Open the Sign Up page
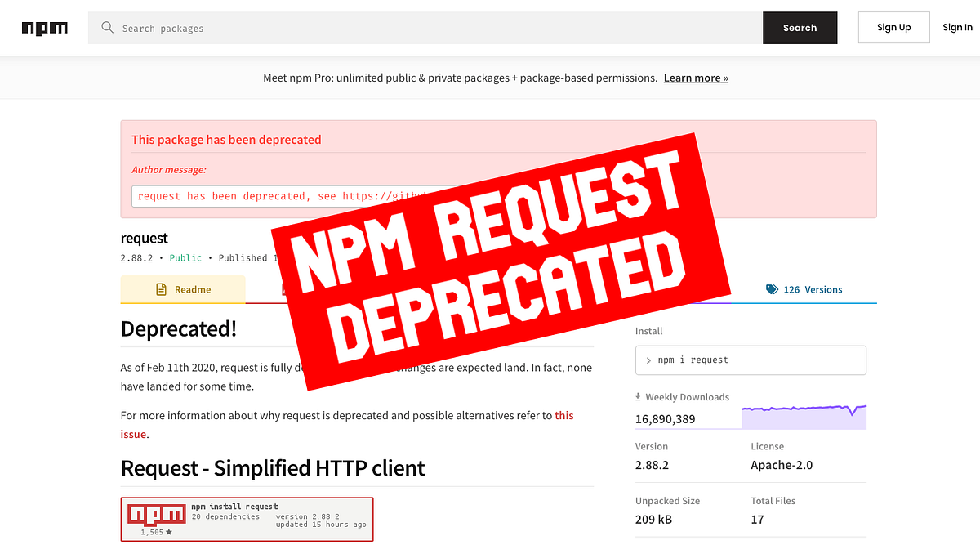 click(893, 27)
